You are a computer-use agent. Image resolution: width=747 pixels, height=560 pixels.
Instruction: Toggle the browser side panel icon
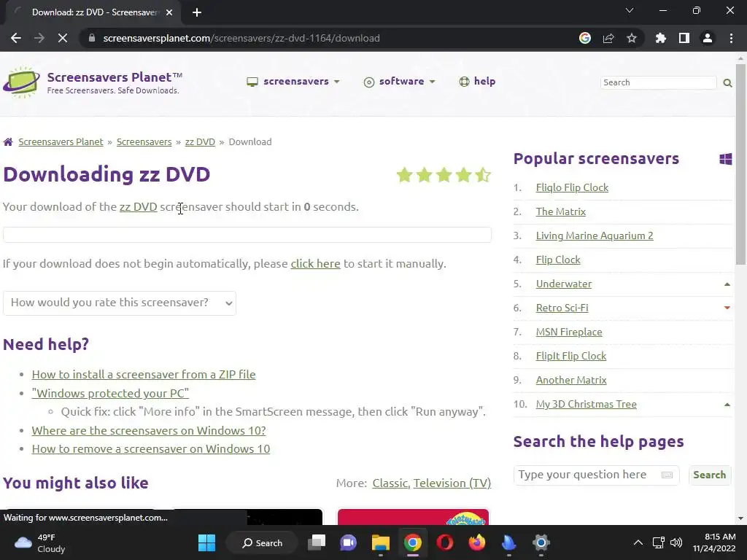point(684,38)
